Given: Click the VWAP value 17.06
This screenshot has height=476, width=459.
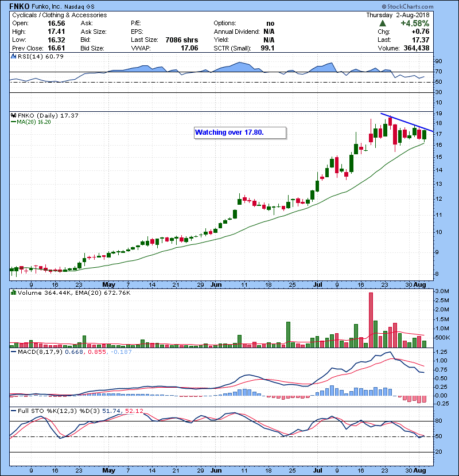Looking at the screenshot, I should click(189, 48).
